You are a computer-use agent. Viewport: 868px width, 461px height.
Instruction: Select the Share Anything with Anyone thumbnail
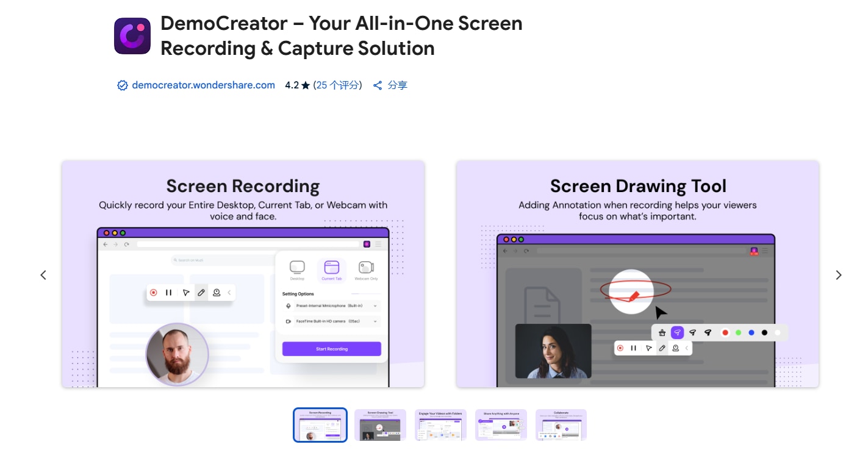pos(501,424)
